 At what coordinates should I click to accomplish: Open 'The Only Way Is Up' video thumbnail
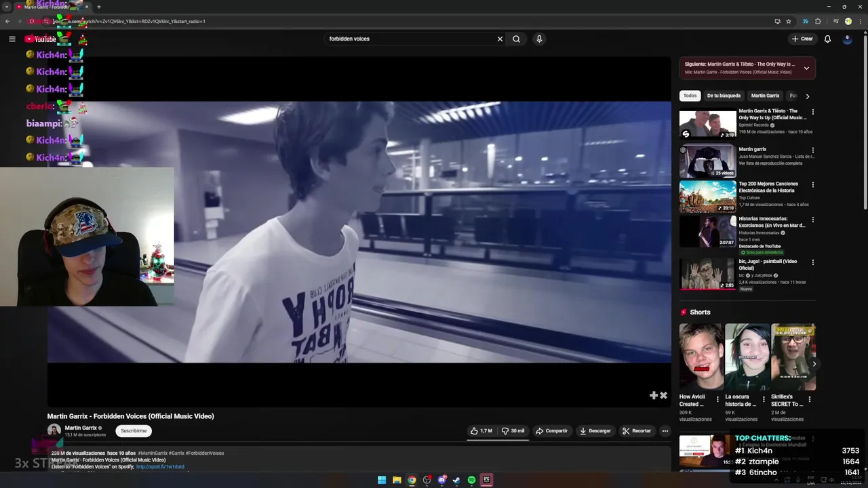tap(708, 124)
